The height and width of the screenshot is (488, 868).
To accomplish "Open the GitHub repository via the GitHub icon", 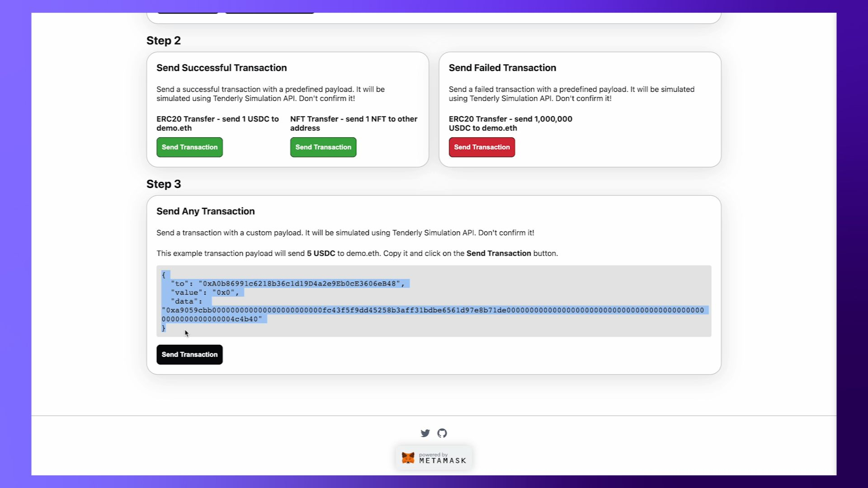I will tap(442, 433).
